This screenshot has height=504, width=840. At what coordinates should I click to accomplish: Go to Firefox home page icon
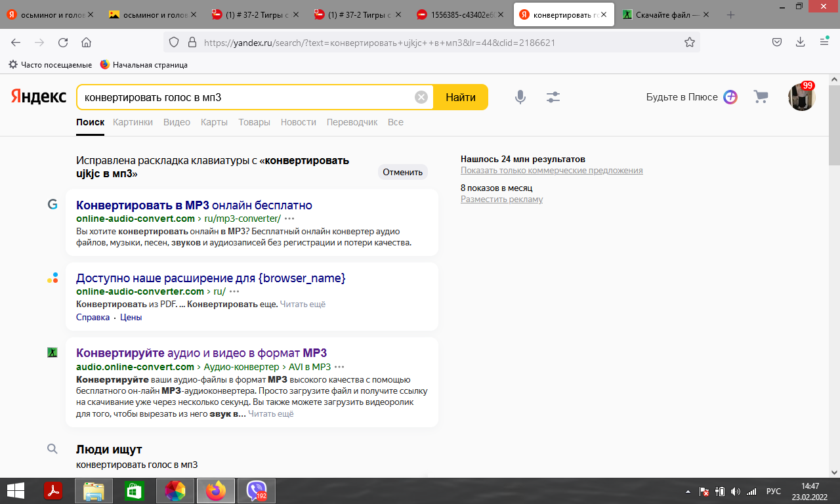pos(86,42)
